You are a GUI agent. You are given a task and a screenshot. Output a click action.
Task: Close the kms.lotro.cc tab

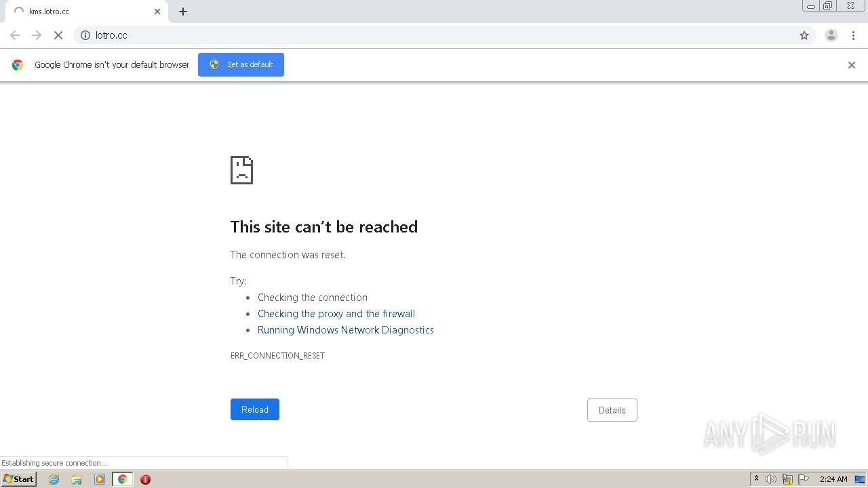157,12
